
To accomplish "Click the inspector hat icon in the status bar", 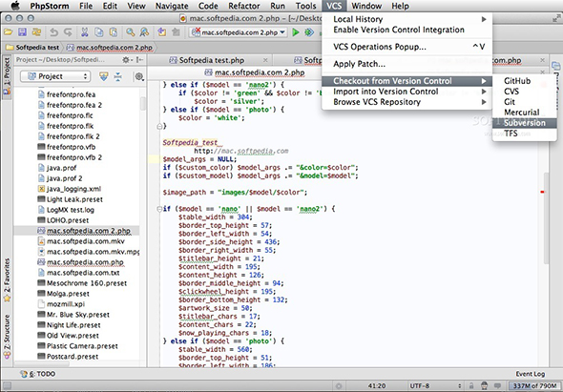I will tap(484, 386).
